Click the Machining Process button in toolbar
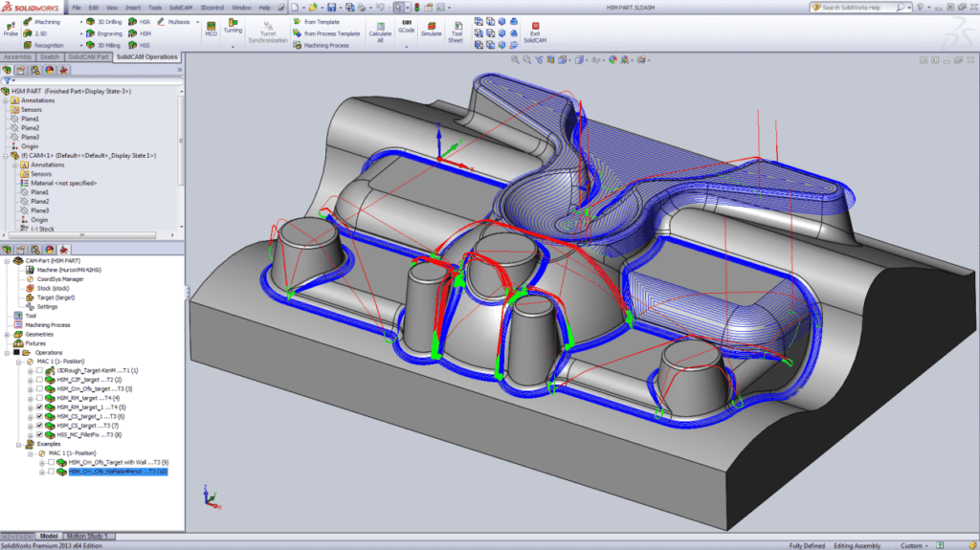The image size is (980, 550). pyautogui.click(x=325, y=44)
